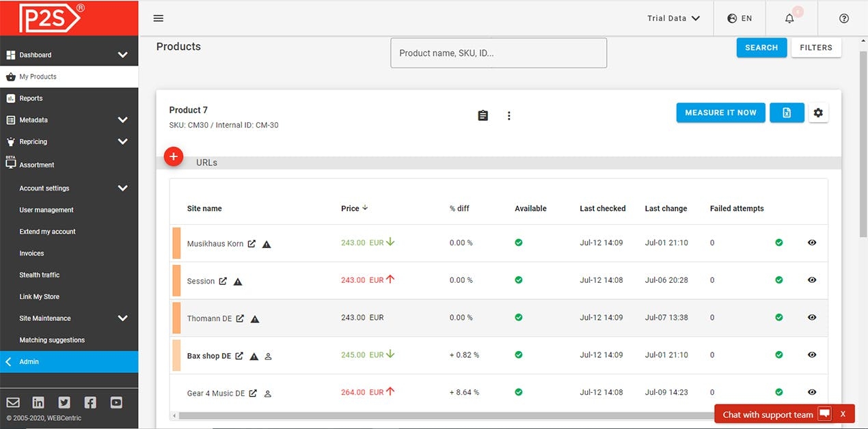The image size is (868, 429).
Task: Open the YouTube footer icon
Action: 116,402
